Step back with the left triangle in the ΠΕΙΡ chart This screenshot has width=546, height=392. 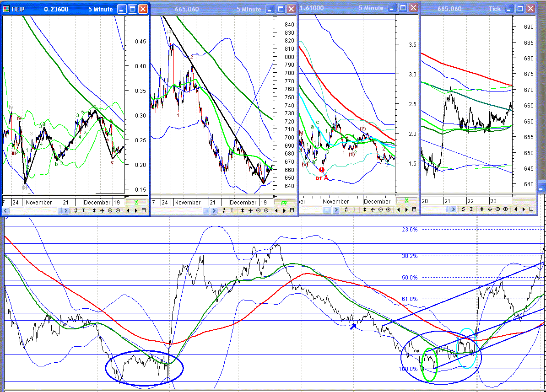click(x=128, y=210)
